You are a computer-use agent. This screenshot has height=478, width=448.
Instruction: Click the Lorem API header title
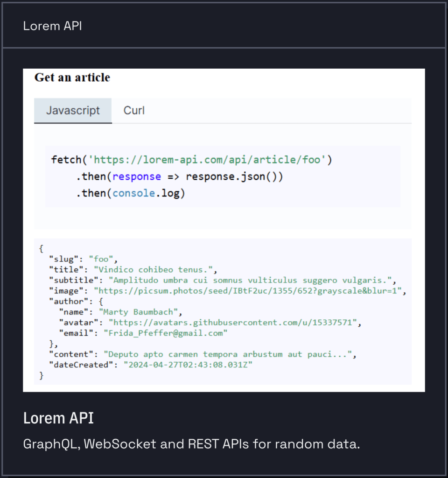52,26
